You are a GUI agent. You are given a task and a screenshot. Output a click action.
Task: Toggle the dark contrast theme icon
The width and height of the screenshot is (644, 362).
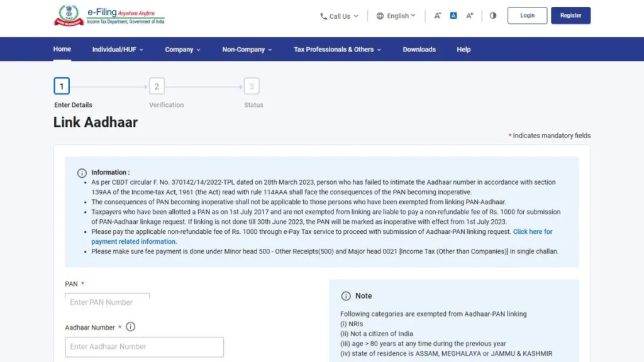tap(492, 15)
